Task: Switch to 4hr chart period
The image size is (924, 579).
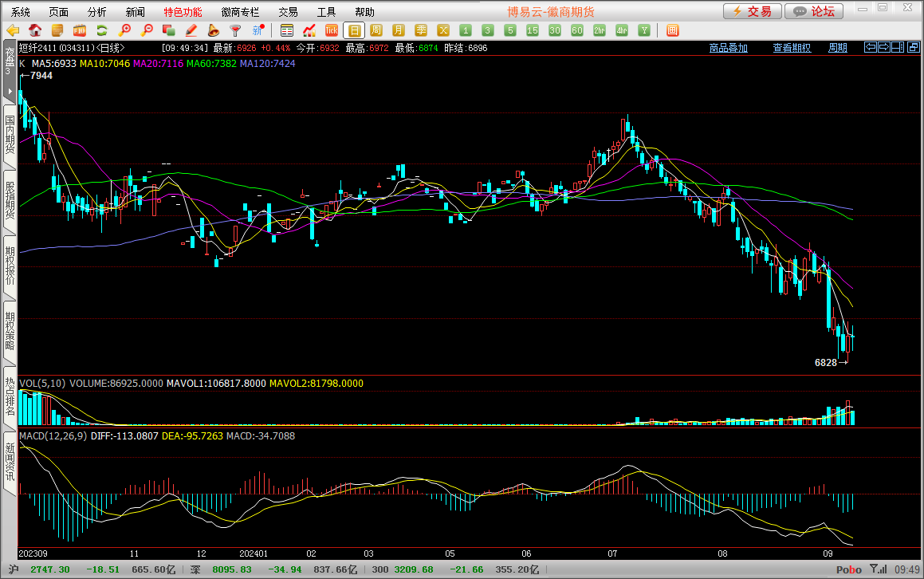Action: coord(622,30)
